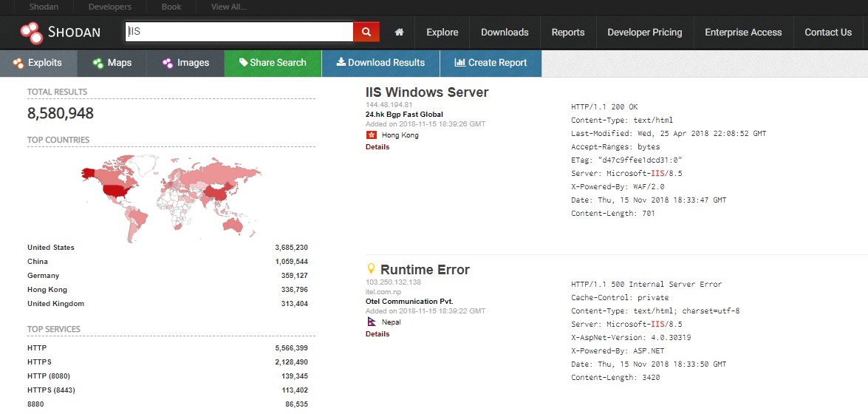Select the Book top bar link
868x414 pixels.
pos(171,7)
